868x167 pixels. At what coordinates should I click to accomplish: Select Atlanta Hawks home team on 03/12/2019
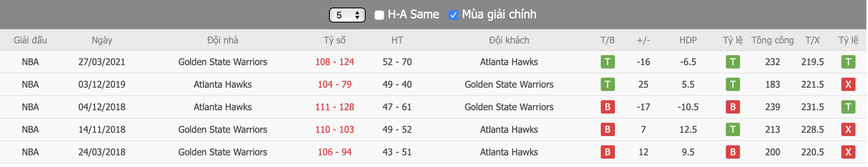pyautogui.click(x=223, y=84)
